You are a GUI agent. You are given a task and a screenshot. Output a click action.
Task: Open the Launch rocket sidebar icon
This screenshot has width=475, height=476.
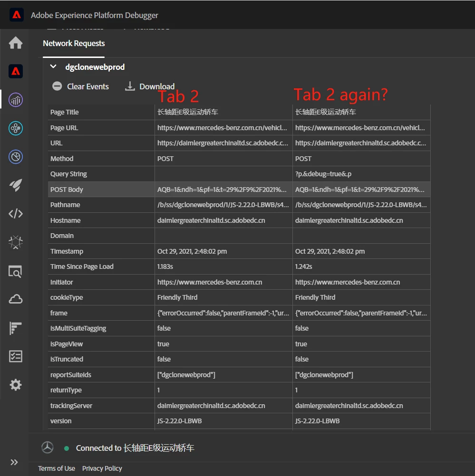point(16,185)
